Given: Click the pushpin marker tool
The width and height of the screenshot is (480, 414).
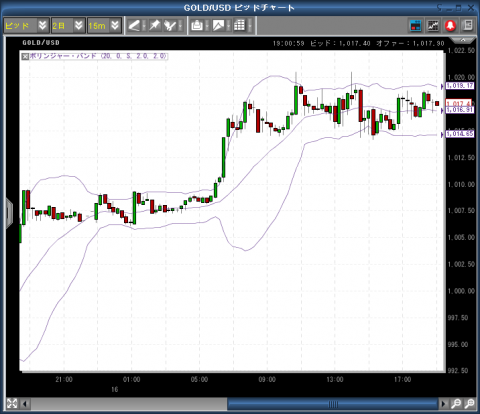Looking at the screenshot, I should pyautogui.click(x=154, y=26).
